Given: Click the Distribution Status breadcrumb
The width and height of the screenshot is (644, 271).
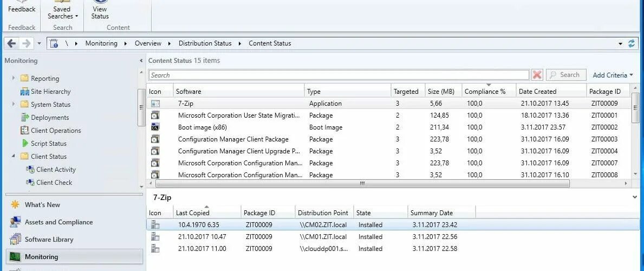Looking at the screenshot, I should (205, 43).
